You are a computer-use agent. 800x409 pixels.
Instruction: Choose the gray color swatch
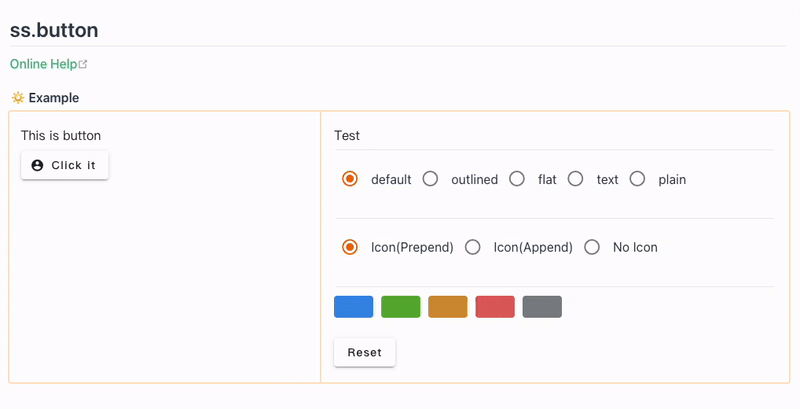click(542, 307)
